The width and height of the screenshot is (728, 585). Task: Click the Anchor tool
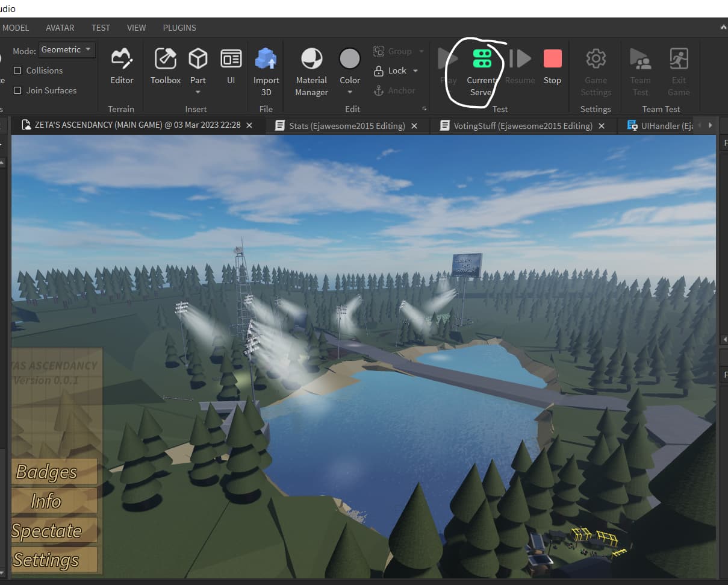pos(394,90)
